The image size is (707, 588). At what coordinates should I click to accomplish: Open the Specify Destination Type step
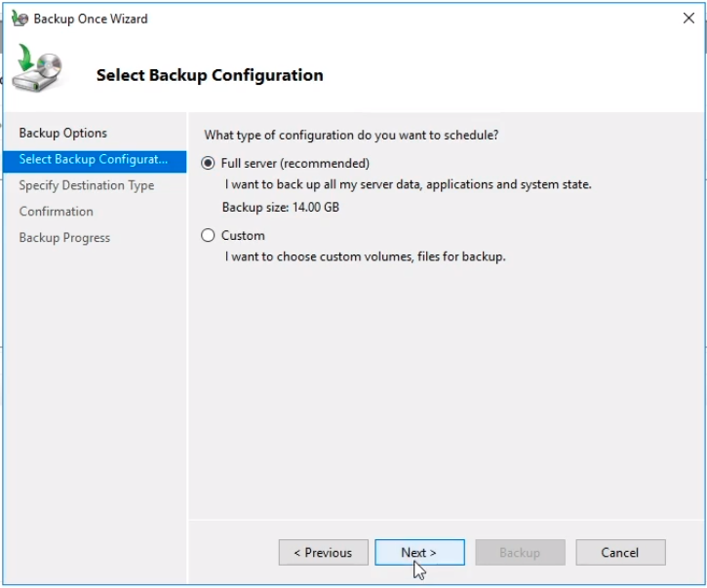pos(87,185)
